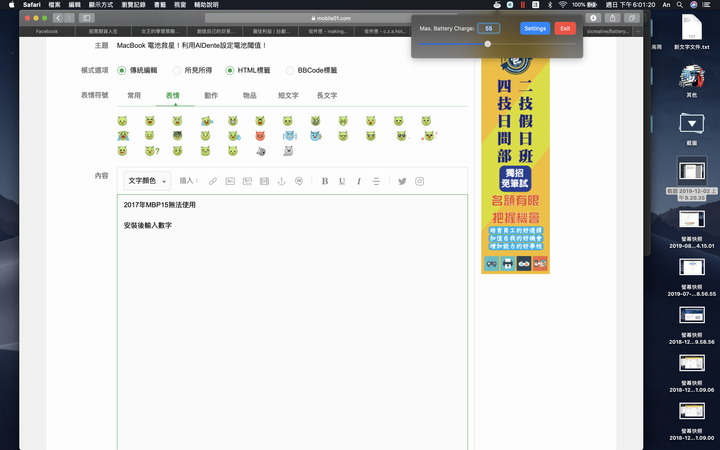Open the 書籤 menu
Viewport: 720px width, 450px height.
tap(160, 5)
